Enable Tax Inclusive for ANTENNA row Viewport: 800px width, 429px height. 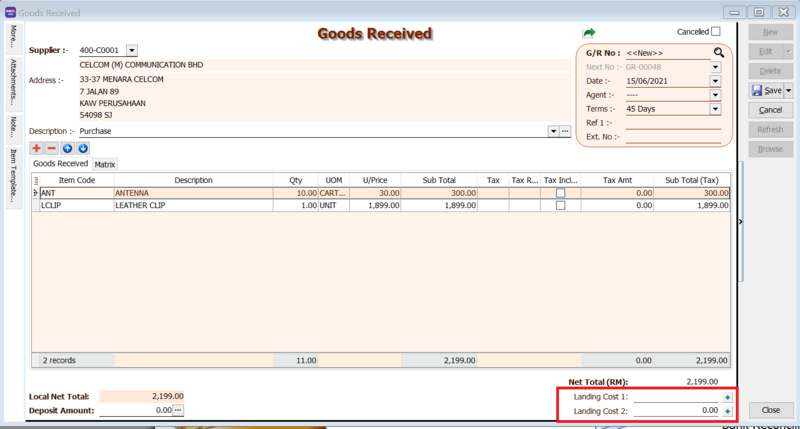(560, 192)
